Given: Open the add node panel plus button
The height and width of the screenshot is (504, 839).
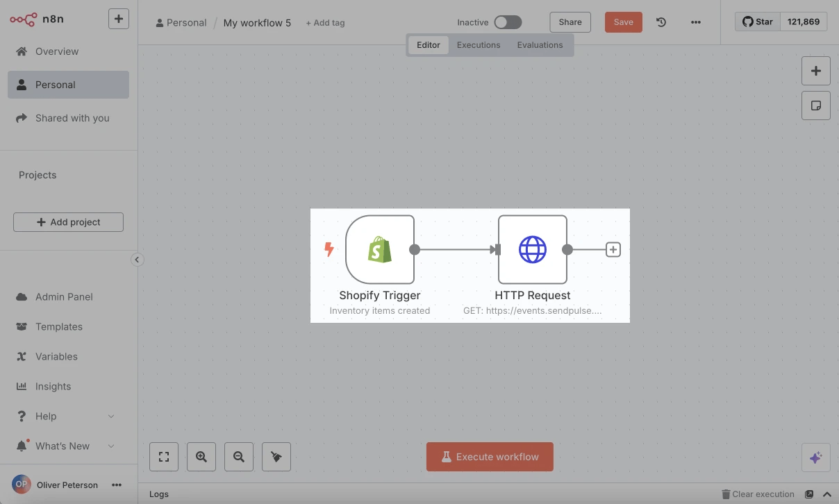Looking at the screenshot, I should pos(816,71).
